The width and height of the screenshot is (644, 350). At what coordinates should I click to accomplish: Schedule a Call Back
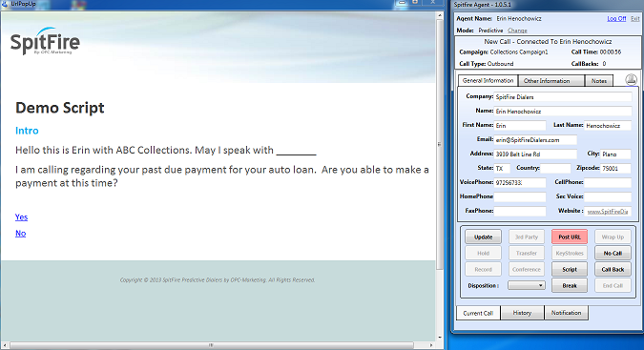pyautogui.click(x=613, y=269)
